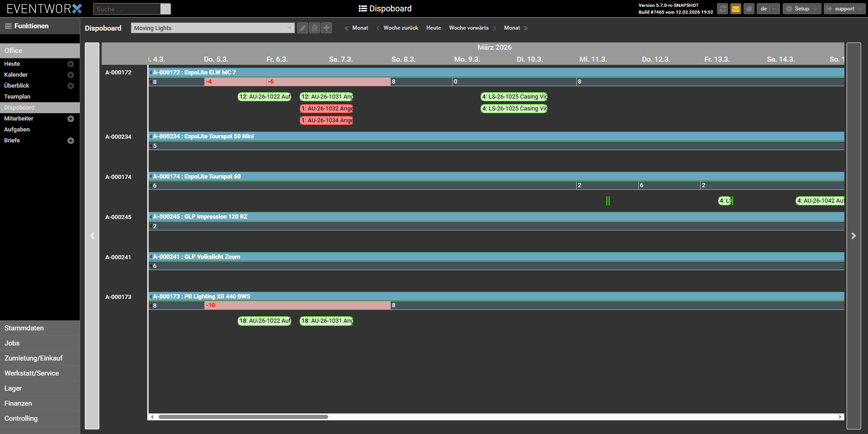Open the support user dropdown
This screenshot has height=434, width=868.
[x=844, y=9]
